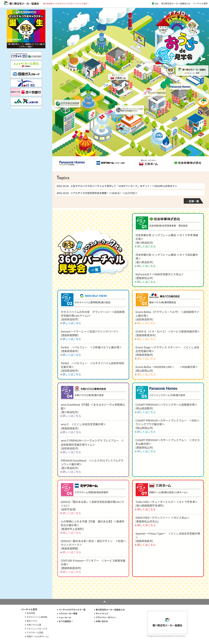Viewport: 209px width, 644px height.
Task: Open footer link 住友林業
Action: tap(31, 613)
